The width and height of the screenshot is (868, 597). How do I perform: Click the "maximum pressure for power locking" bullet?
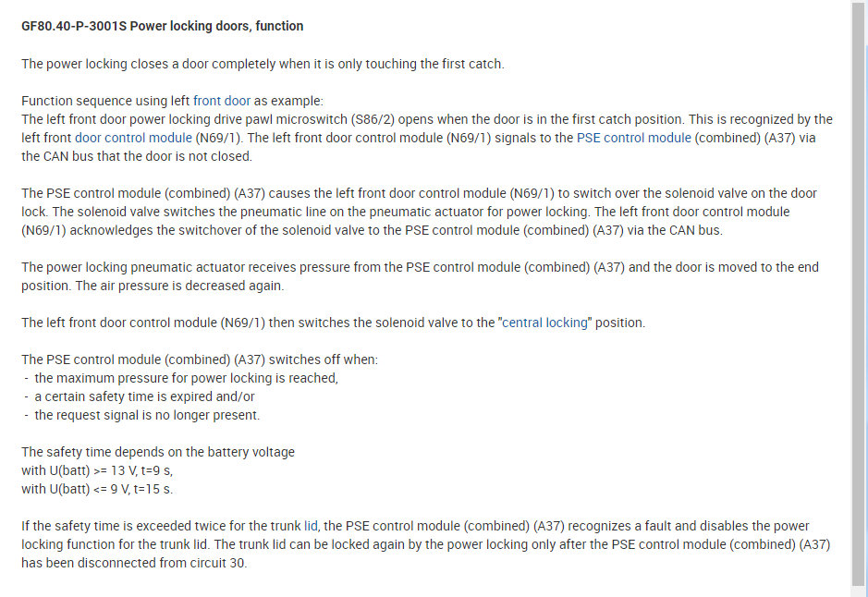(x=187, y=378)
